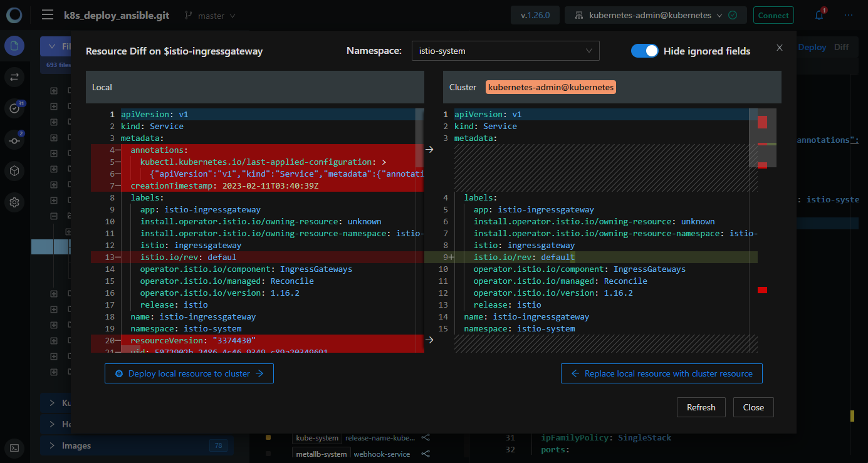Open the compare arrows sidebar icon
Image resolution: width=868 pixels, height=463 pixels.
(14, 77)
